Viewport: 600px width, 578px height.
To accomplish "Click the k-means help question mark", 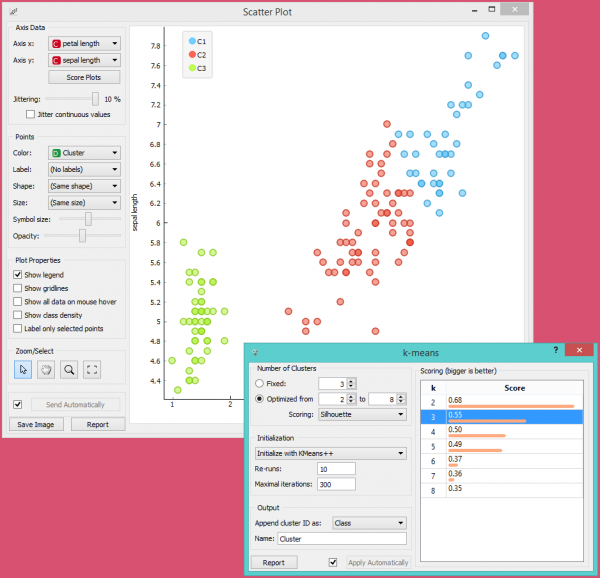I will 555,351.
